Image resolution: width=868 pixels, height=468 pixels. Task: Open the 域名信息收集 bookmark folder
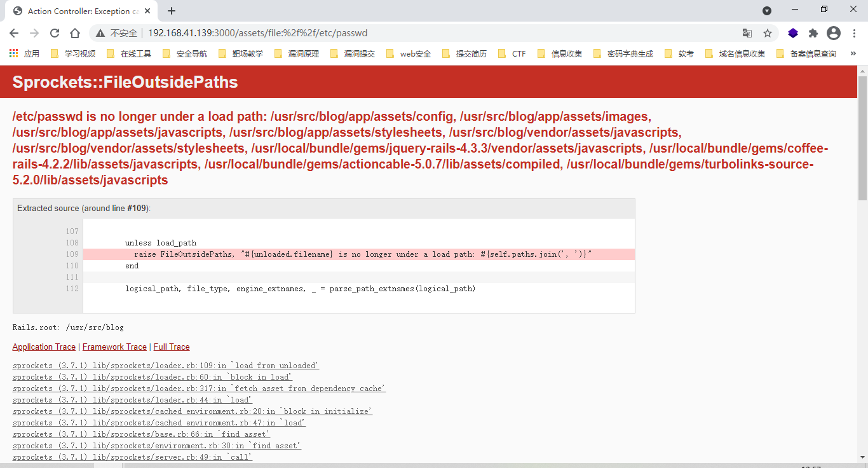pyautogui.click(x=735, y=53)
